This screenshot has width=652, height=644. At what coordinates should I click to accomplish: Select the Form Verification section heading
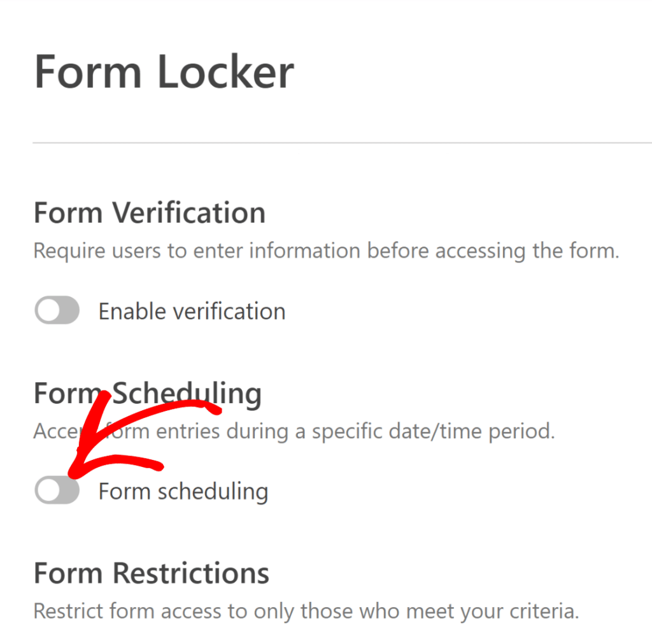pos(149,212)
